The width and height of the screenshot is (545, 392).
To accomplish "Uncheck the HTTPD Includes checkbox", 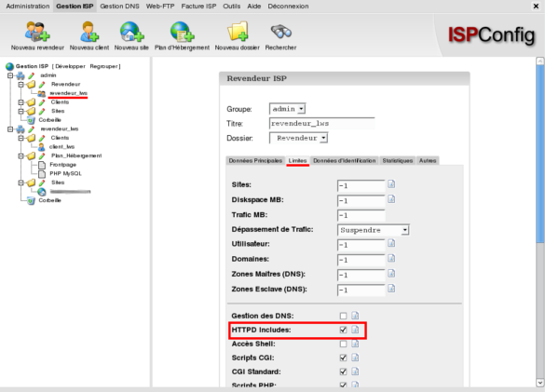I will [x=344, y=330].
